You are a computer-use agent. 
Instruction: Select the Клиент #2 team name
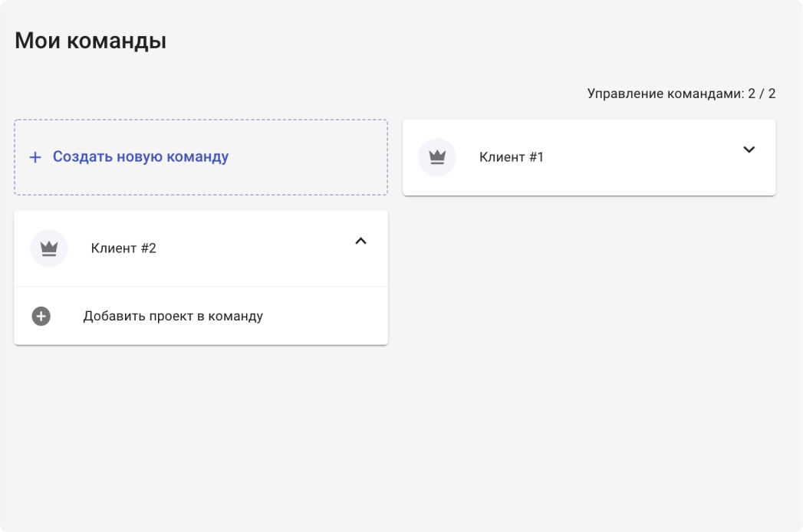(x=123, y=248)
